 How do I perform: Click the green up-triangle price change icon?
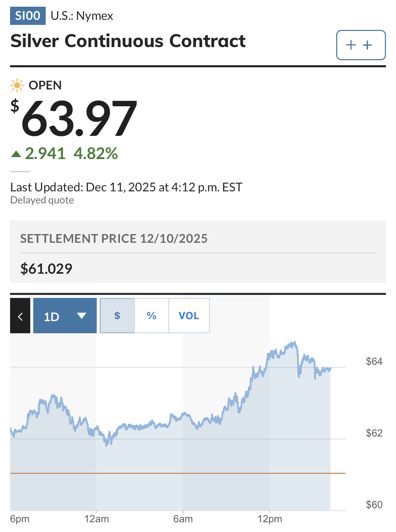16,154
